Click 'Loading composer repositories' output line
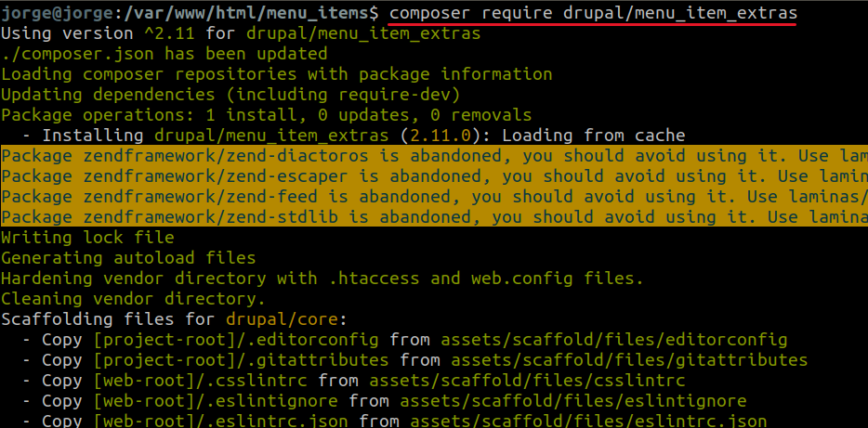 (277, 74)
